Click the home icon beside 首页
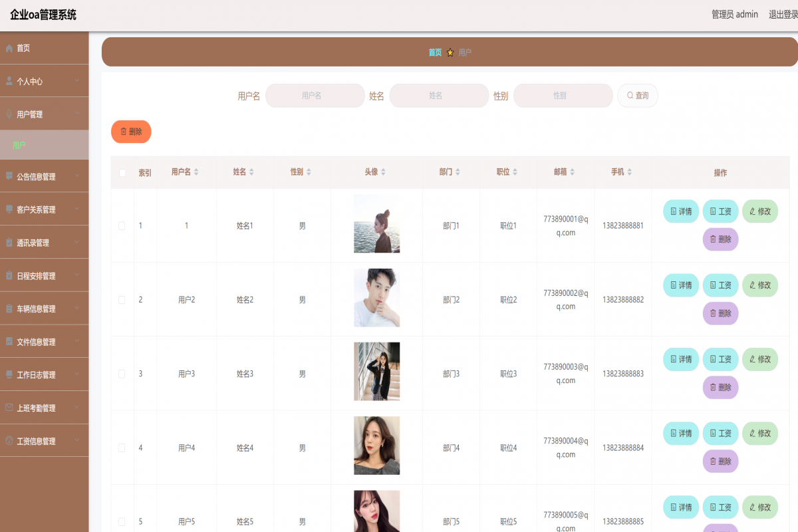This screenshot has height=532, width=798. point(9,47)
